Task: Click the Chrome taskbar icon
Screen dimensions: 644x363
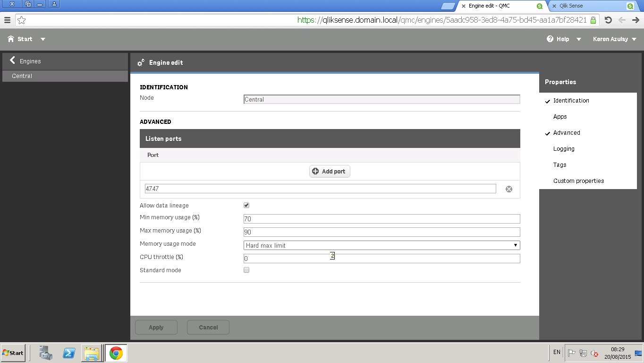Action: point(116,353)
